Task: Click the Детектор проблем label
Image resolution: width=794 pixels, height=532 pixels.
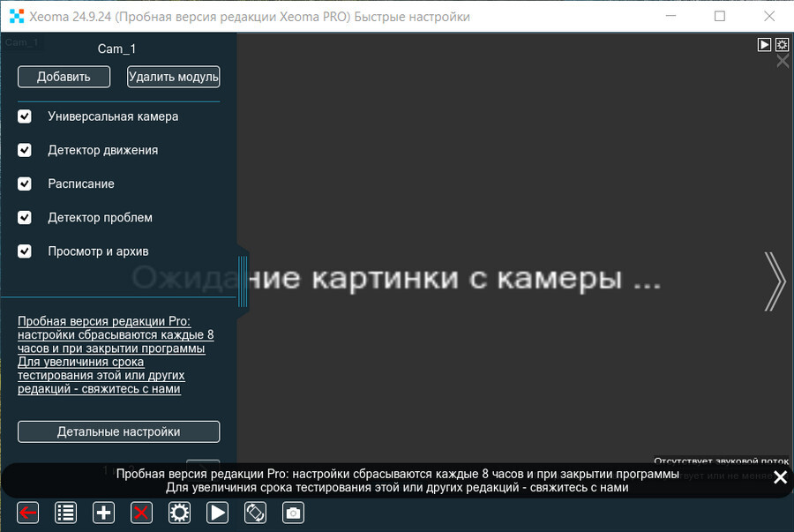Action: point(100,218)
